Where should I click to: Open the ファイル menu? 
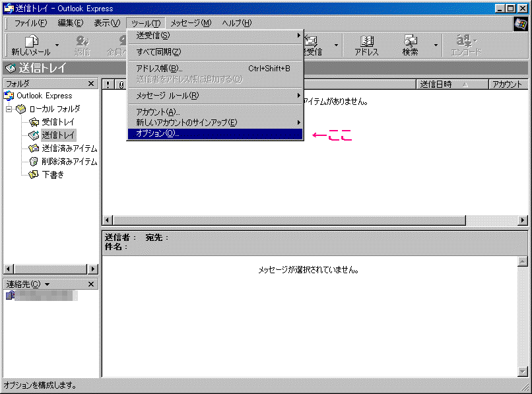(x=30, y=23)
